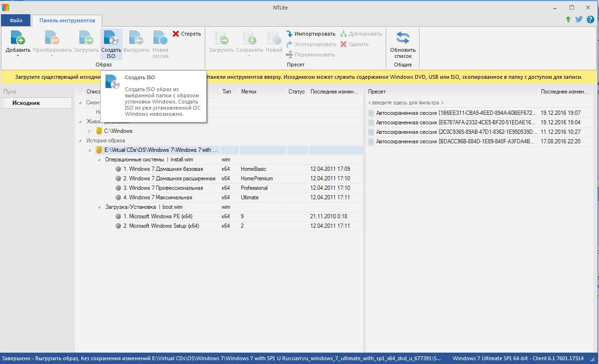Click gray dot of Microsoft Windows PE (x64)
This screenshot has width=599, height=364.
[x=118, y=216]
